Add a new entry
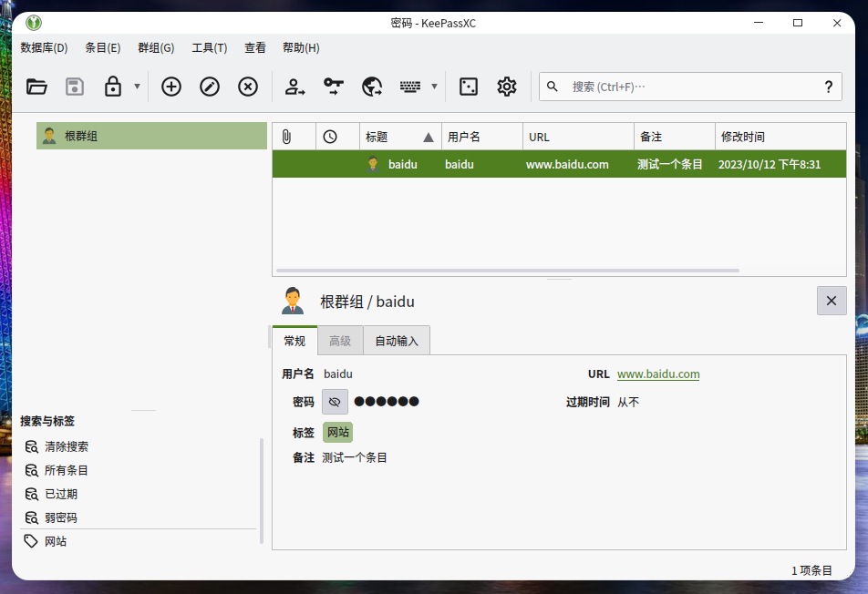The height and width of the screenshot is (594, 868). [170, 87]
